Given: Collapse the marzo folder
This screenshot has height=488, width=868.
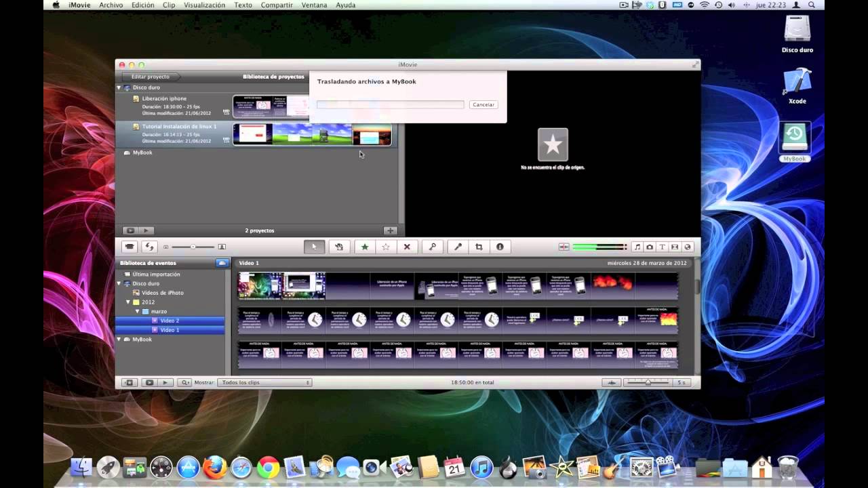Looking at the screenshot, I should [x=137, y=311].
